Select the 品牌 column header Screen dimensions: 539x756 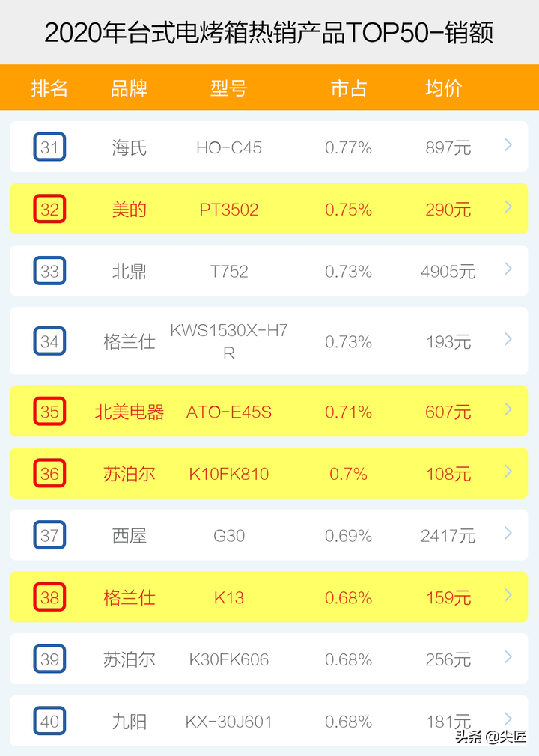tap(130, 89)
